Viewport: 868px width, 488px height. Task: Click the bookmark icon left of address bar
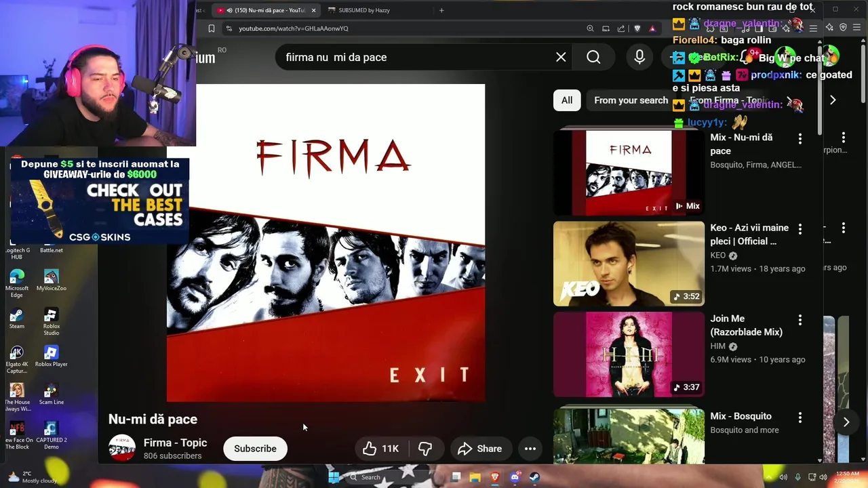pyautogui.click(x=212, y=28)
